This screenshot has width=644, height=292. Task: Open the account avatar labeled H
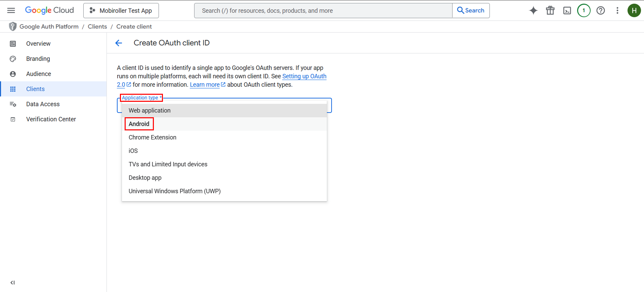click(634, 11)
